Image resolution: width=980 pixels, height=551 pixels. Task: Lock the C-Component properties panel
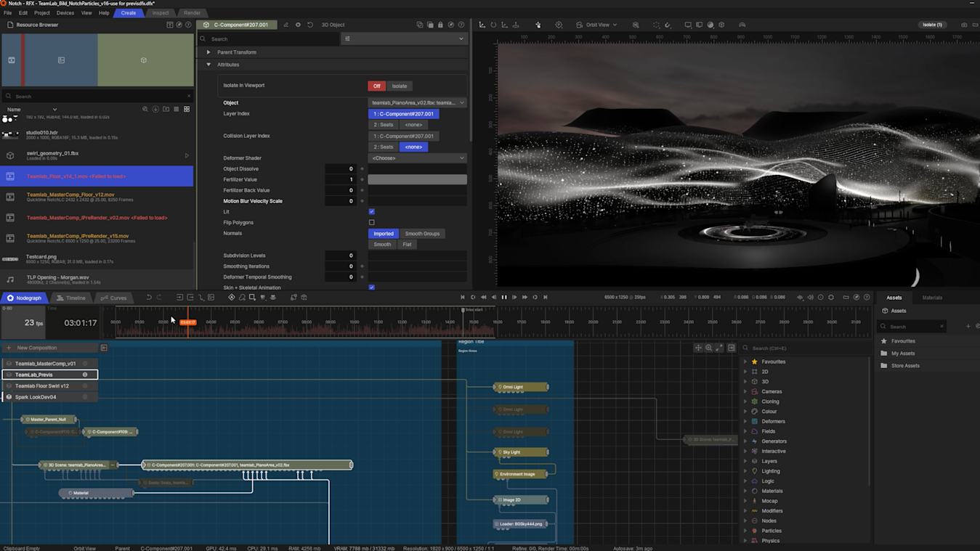tap(440, 25)
